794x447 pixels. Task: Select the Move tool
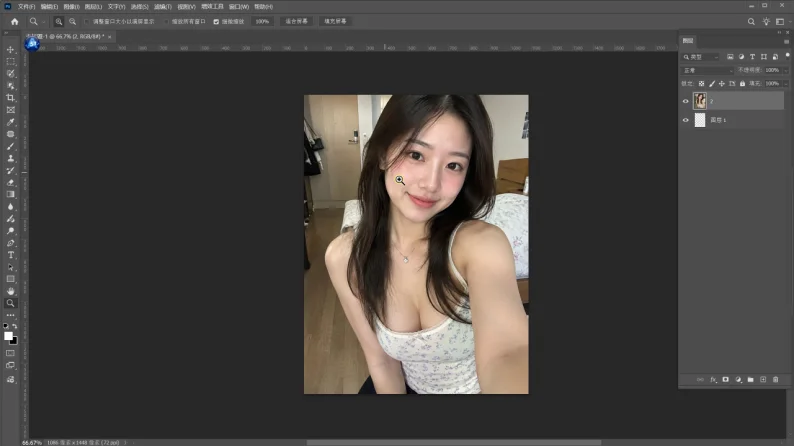[x=11, y=50]
